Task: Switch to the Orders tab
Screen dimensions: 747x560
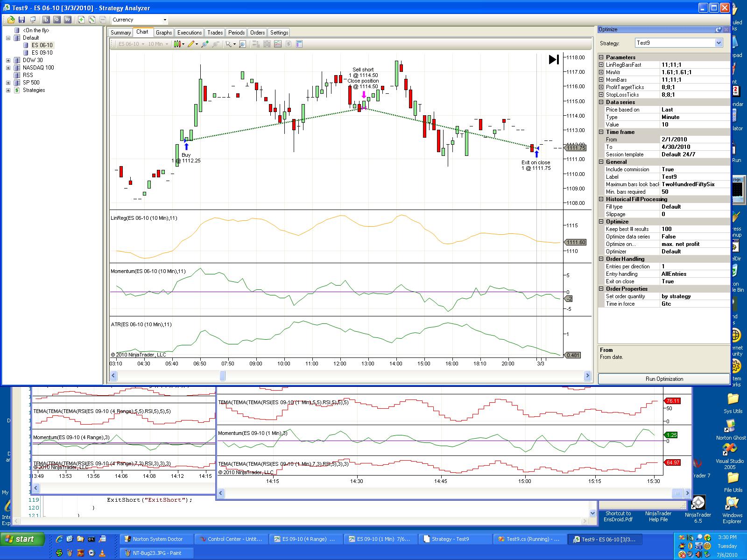Action: pyautogui.click(x=257, y=33)
